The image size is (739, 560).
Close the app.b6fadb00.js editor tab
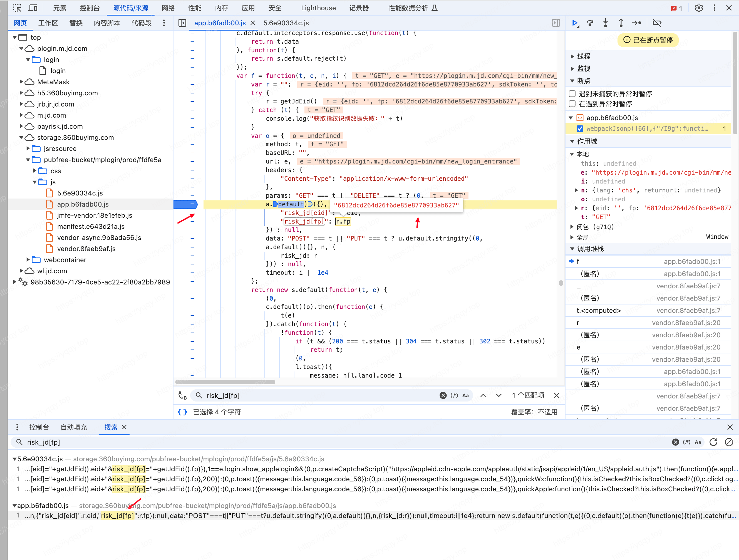(253, 23)
